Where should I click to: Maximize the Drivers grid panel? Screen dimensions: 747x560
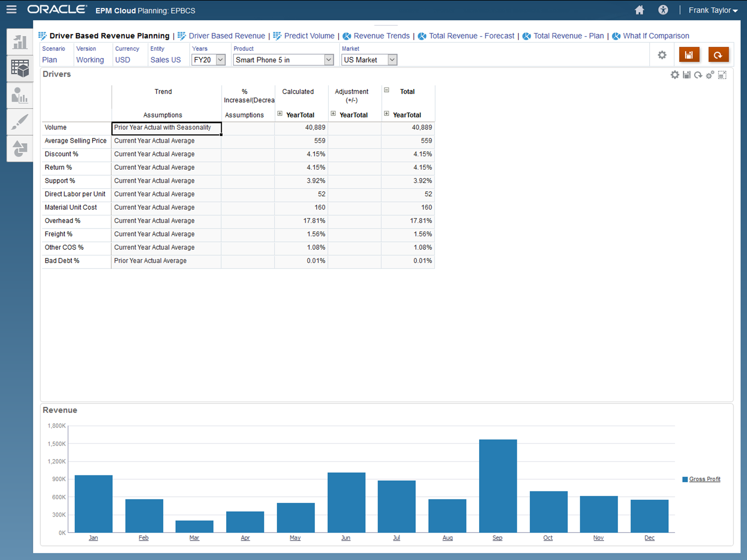[x=722, y=75]
